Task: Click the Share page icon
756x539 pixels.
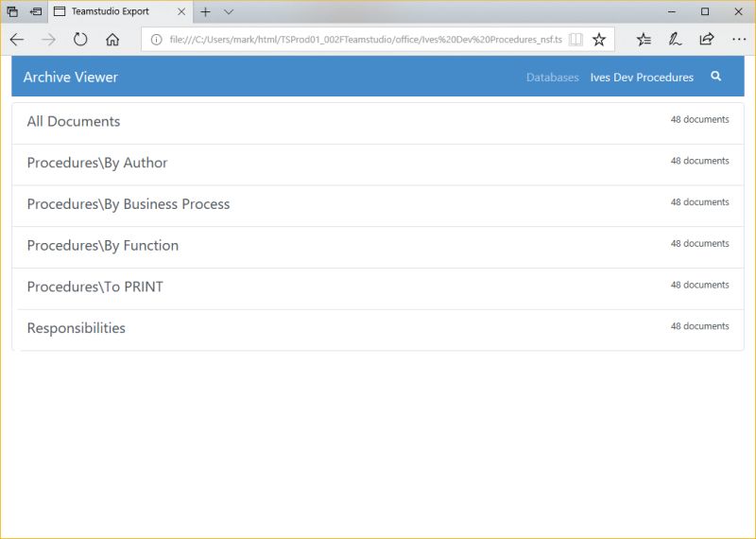Action: pos(707,39)
